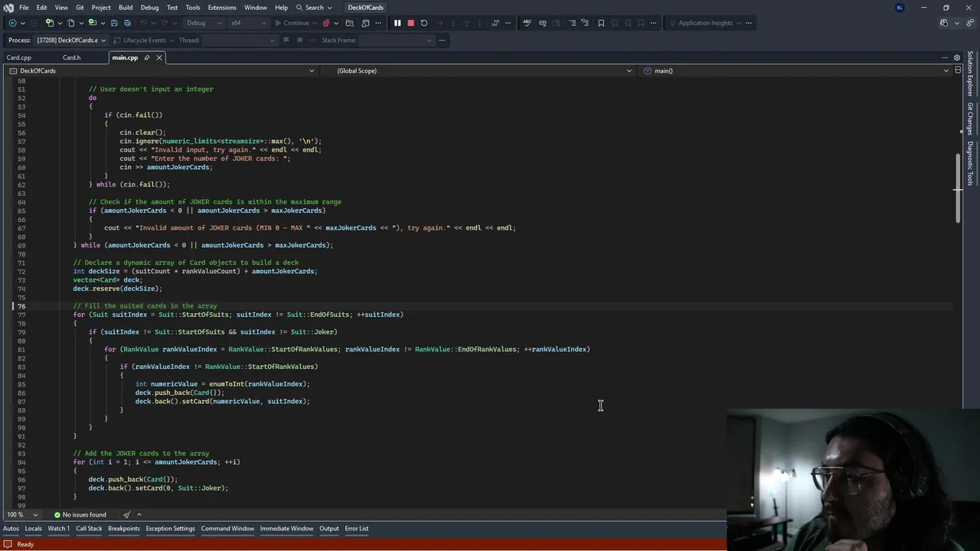The height and width of the screenshot is (551, 980).
Task: Open the Command Window tab
Action: click(227, 528)
